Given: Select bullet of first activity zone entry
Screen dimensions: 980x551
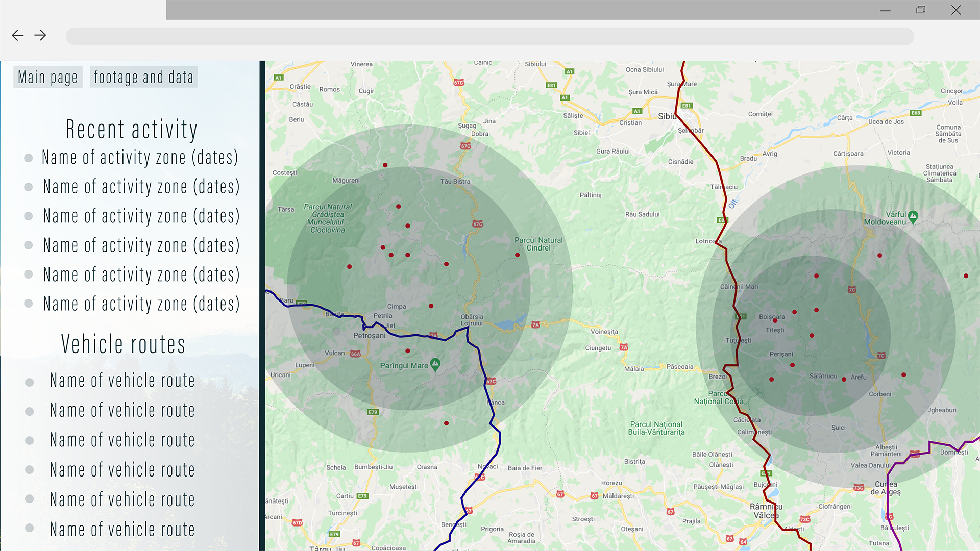Looking at the screenshot, I should pyautogui.click(x=29, y=158).
